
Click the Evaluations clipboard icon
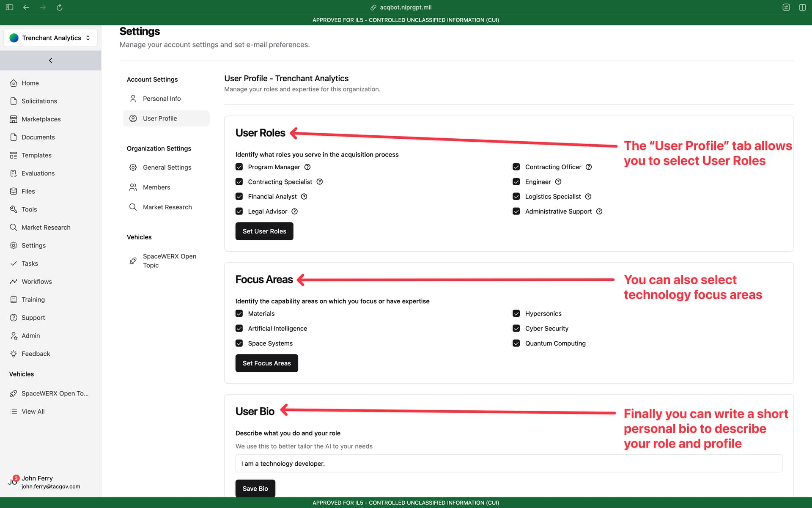tap(14, 173)
